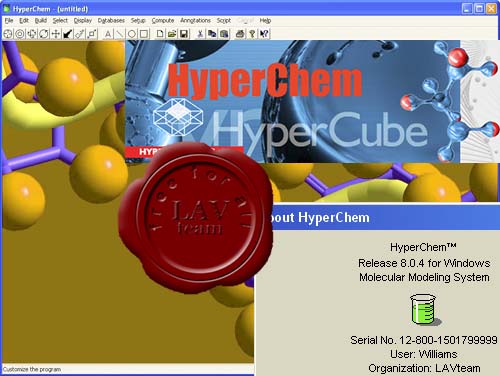The width and height of the screenshot is (500, 376).
Task: Click the 'Customize the program' status text
Action: coord(32,369)
